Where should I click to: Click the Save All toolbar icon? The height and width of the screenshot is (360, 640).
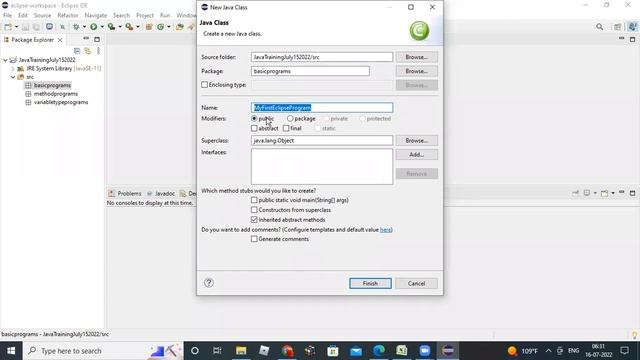(36, 27)
